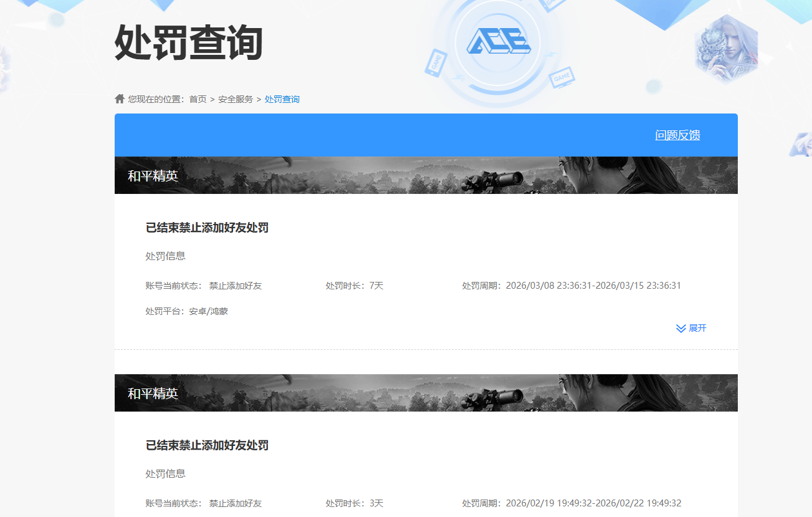Click the home icon in breadcrumb
The image size is (812, 517).
(x=120, y=99)
